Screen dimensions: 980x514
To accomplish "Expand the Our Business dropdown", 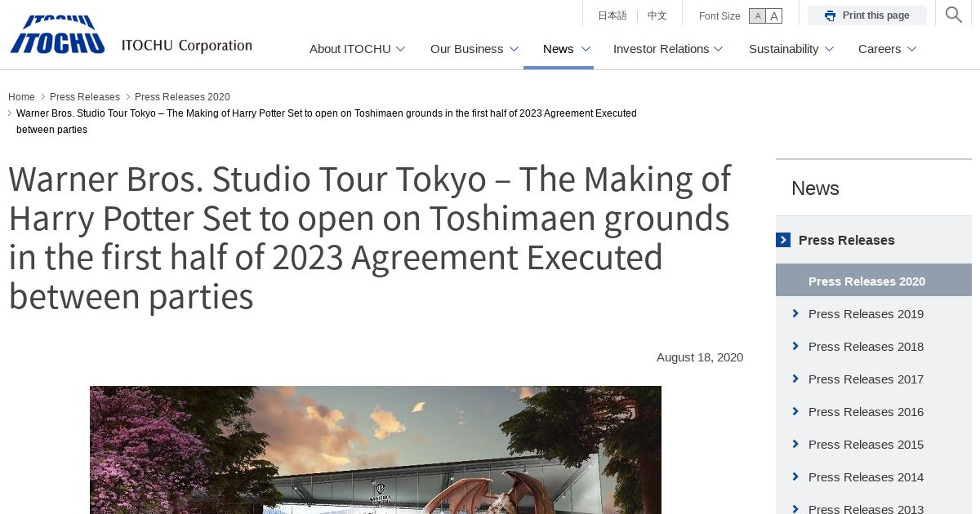I will coord(474,49).
